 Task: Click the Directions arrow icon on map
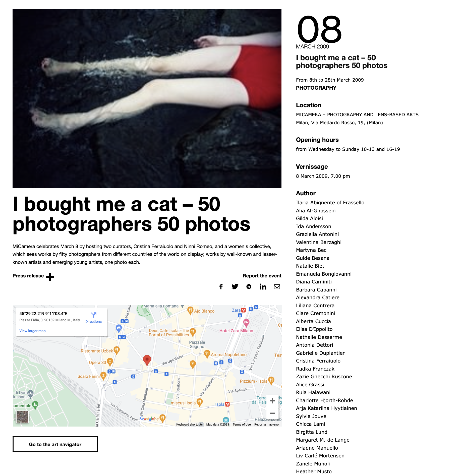click(94, 315)
